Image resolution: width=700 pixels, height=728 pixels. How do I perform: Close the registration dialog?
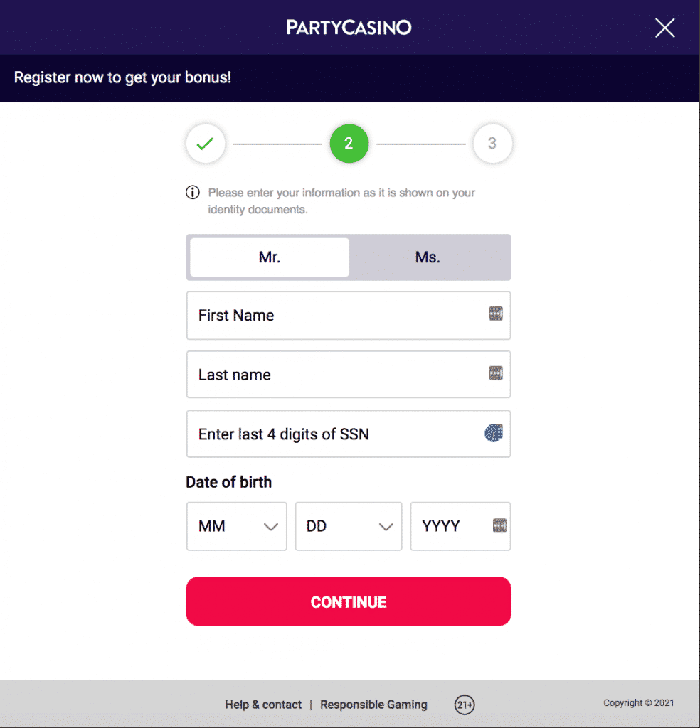tap(664, 28)
